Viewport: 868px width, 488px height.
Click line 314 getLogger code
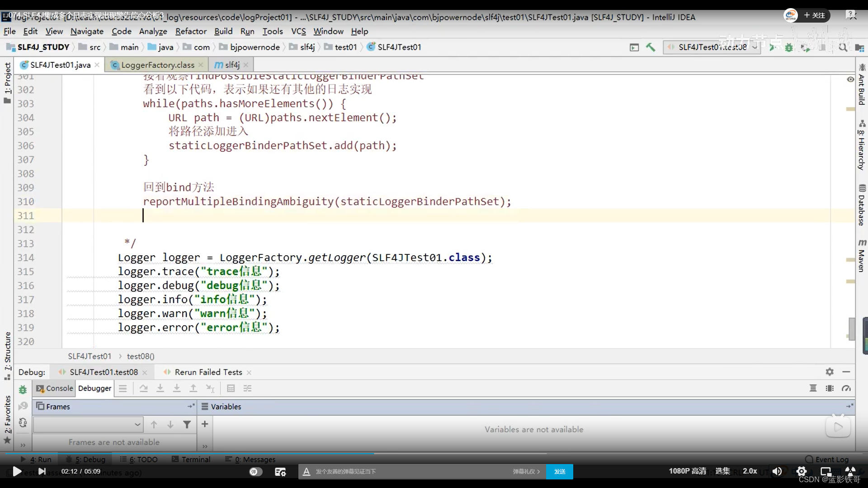[x=305, y=258]
